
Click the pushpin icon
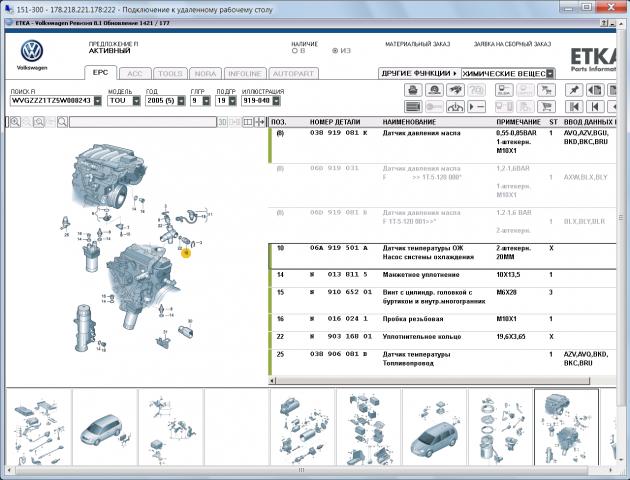(x=574, y=90)
